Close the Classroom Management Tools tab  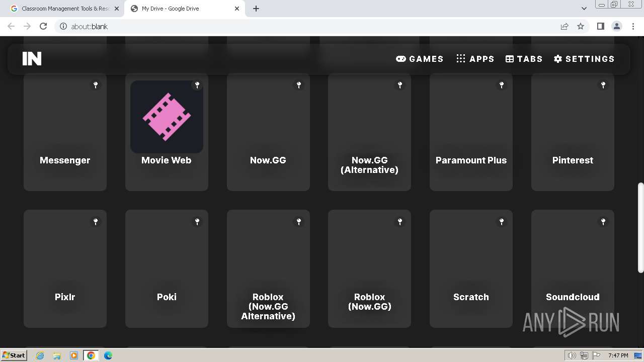click(x=116, y=9)
